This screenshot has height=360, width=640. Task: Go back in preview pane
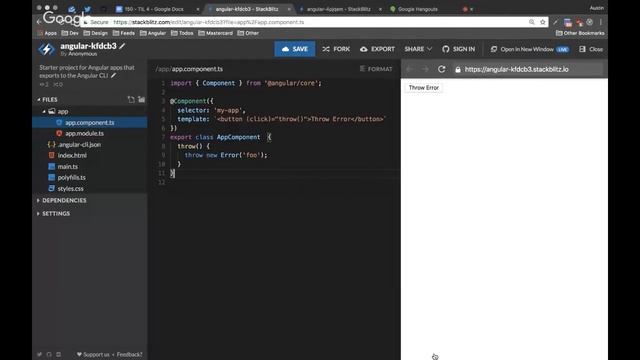pos(410,69)
